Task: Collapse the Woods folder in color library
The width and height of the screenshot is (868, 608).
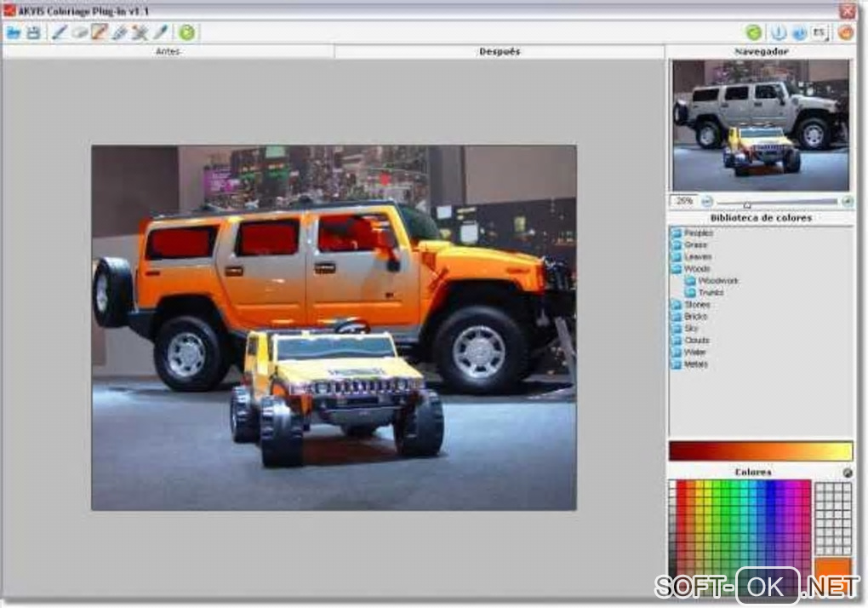Action: [x=690, y=269]
